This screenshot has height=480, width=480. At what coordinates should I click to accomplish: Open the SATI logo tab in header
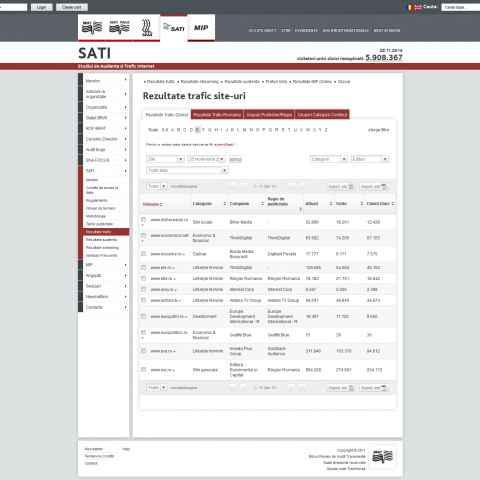coord(174,28)
